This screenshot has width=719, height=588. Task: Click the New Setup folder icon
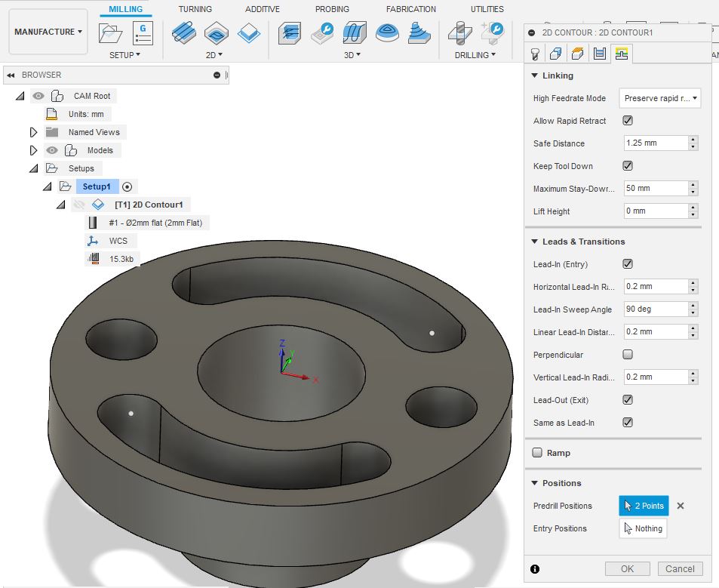point(111,33)
